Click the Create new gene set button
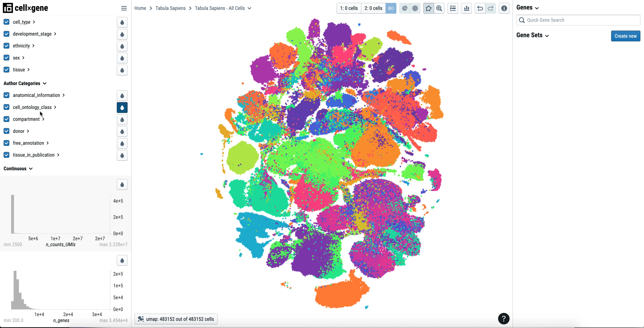644x328 pixels. tap(625, 36)
